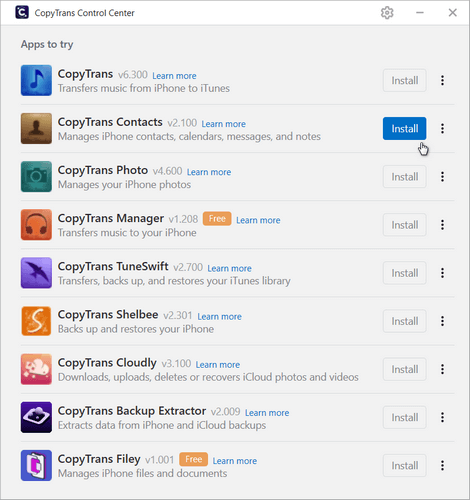Install CopyTrans TuneSwift

coord(404,273)
